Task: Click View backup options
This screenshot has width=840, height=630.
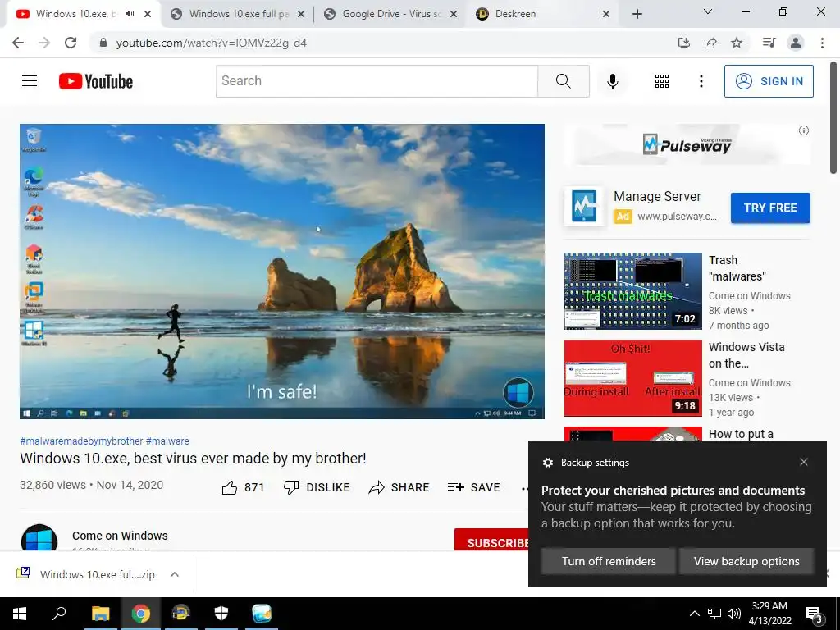Action: pyautogui.click(x=746, y=561)
